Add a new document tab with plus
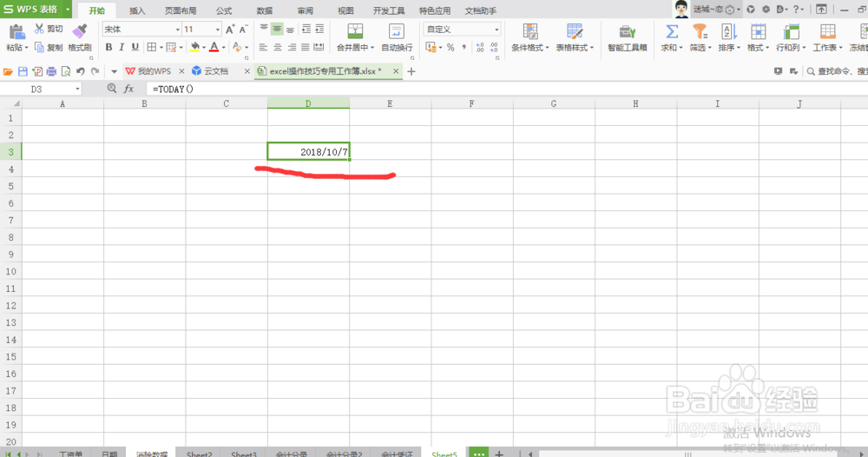The height and width of the screenshot is (457, 868). 411,71
